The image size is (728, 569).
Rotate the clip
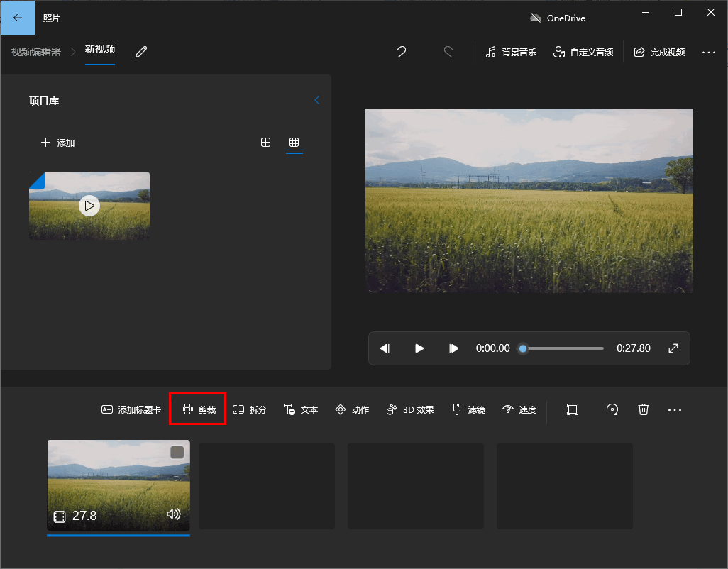(x=612, y=409)
